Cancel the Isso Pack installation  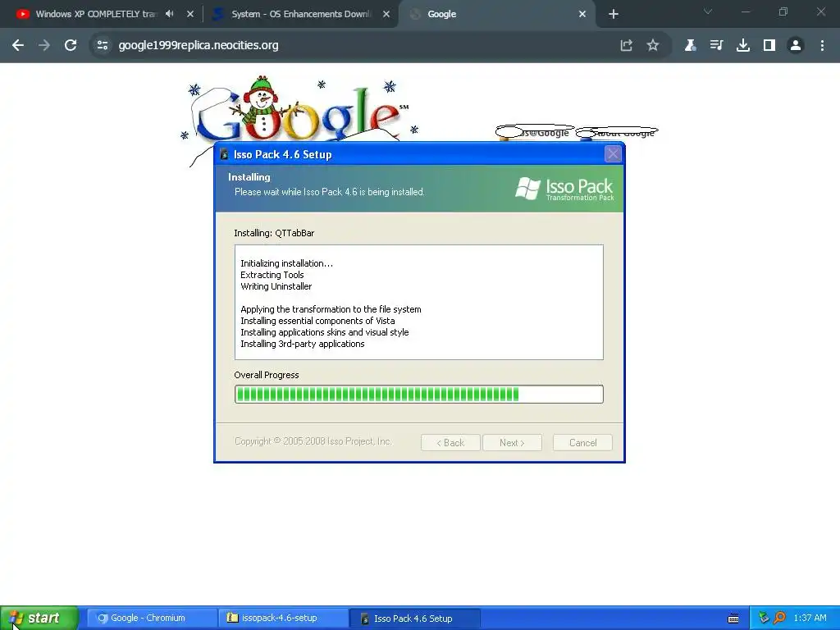coord(582,442)
